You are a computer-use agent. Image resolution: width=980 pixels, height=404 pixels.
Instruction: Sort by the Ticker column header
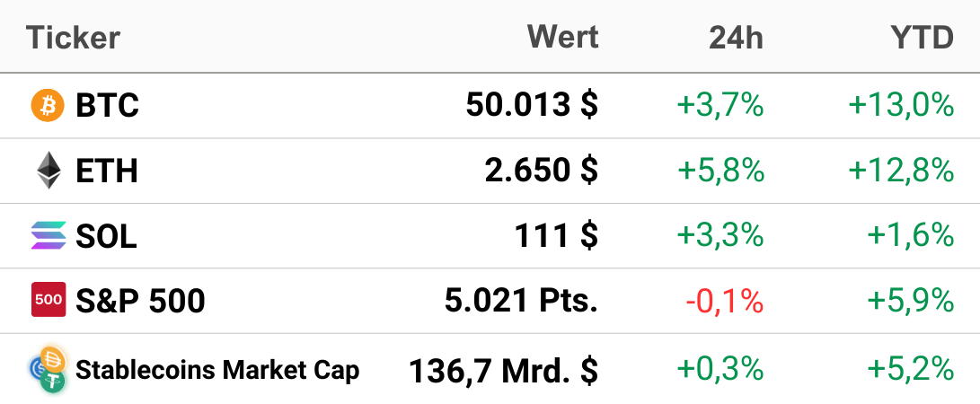73,37
